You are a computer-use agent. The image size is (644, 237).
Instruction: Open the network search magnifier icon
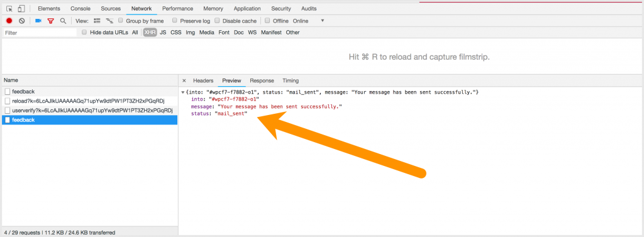63,21
